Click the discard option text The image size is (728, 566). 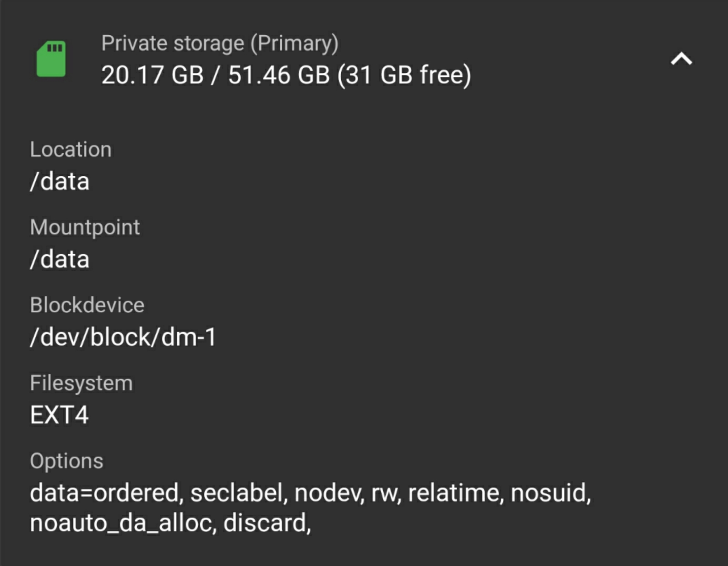pos(264,523)
